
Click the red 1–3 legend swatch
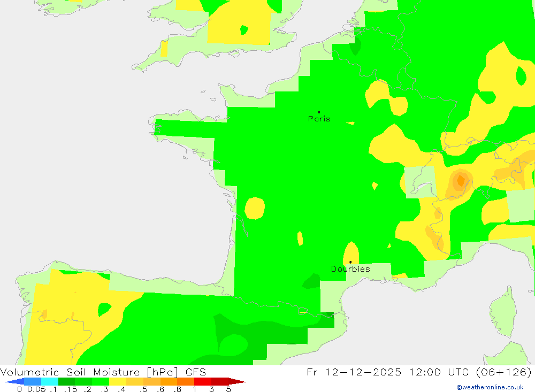(203, 381)
